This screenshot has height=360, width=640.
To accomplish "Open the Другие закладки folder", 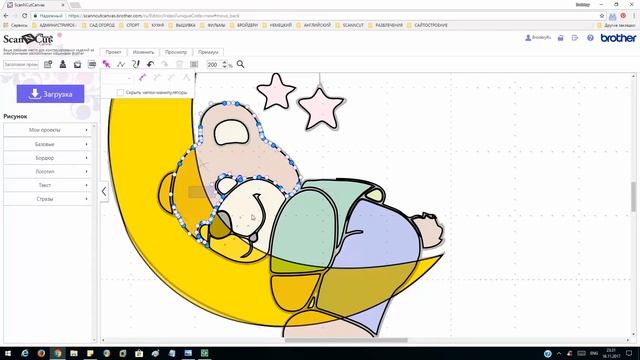I will tap(616, 25).
